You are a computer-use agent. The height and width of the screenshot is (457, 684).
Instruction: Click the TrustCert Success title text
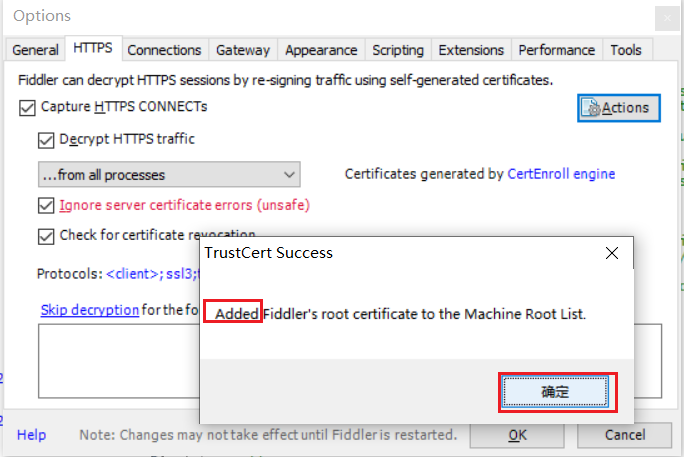(269, 253)
